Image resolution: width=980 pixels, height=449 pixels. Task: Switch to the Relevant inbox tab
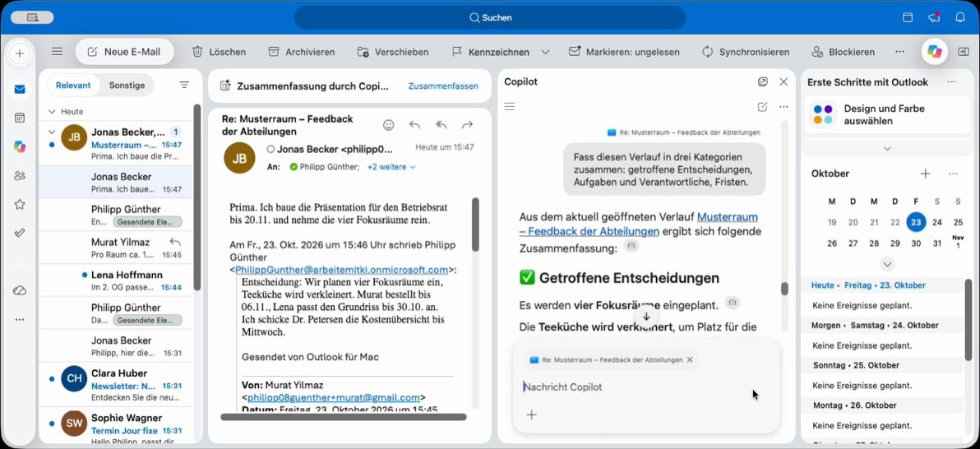tap(73, 85)
